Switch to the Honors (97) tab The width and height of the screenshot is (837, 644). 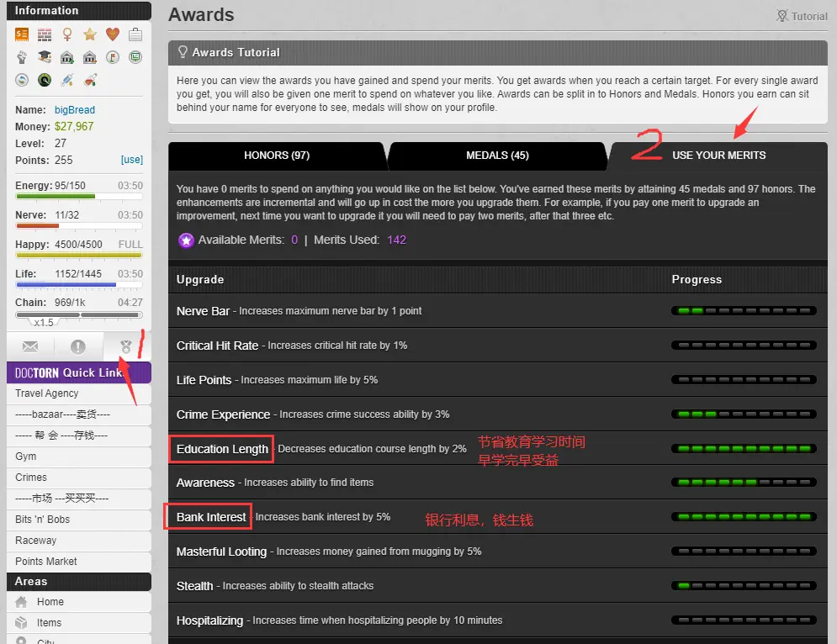point(277,156)
